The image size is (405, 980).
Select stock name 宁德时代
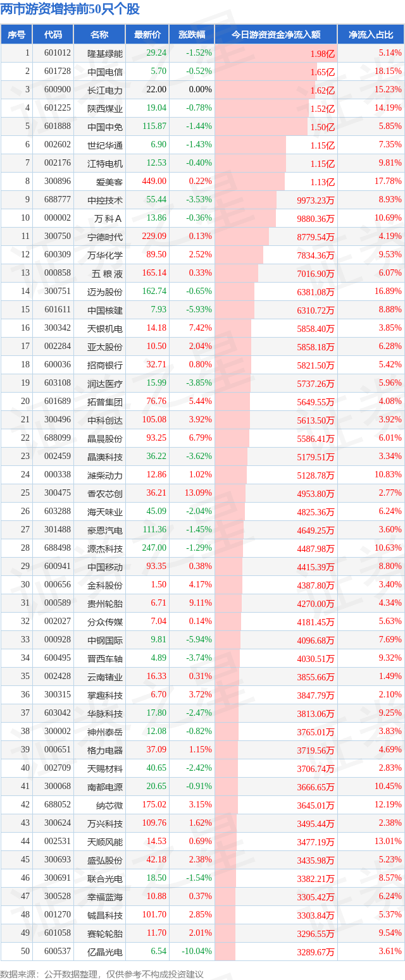pyautogui.click(x=105, y=236)
